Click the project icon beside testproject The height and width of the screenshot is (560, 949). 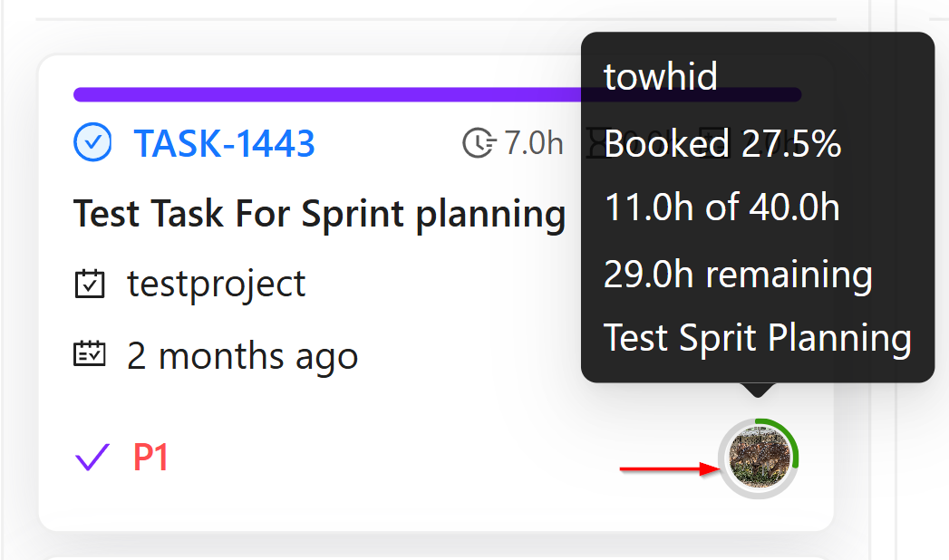pos(90,285)
